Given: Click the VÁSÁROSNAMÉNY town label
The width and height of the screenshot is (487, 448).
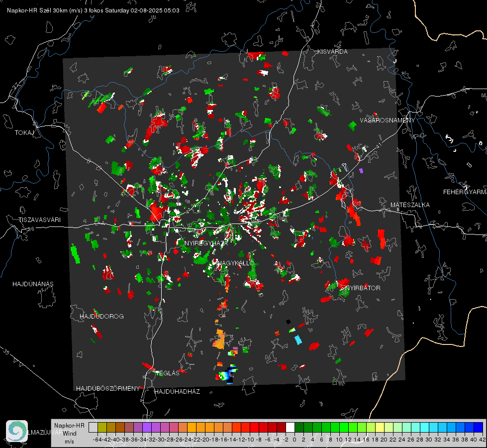Looking at the screenshot, I should [x=388, y=120].
